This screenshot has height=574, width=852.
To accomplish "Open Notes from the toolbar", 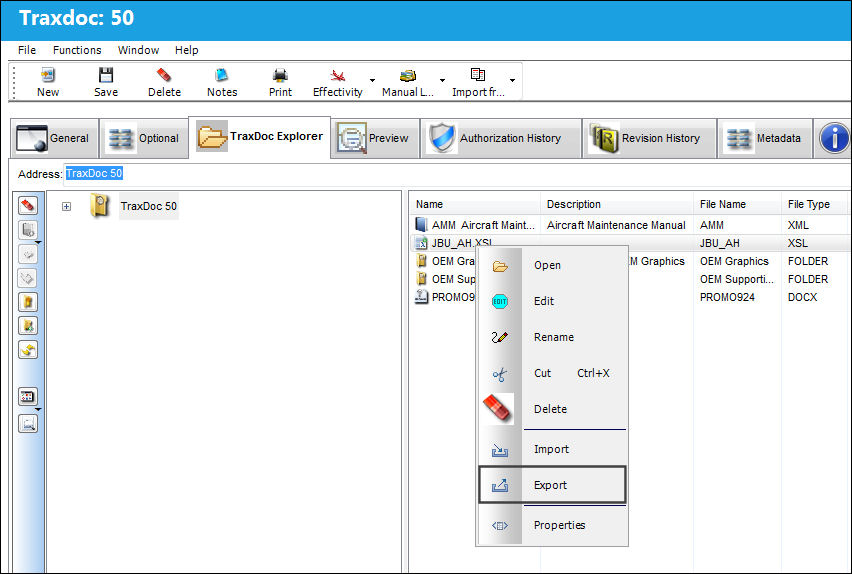I will 222,82.
